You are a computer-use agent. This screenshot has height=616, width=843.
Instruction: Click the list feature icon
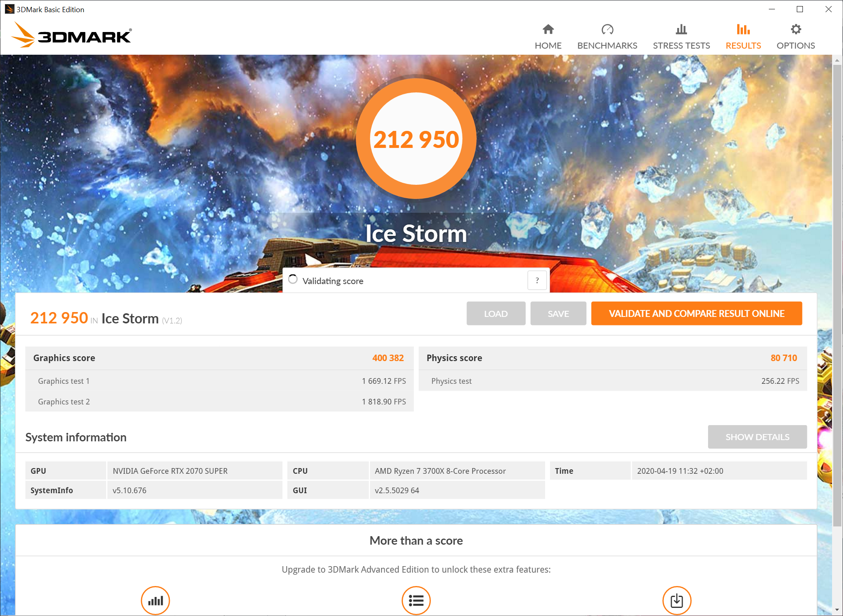point(416,600)
